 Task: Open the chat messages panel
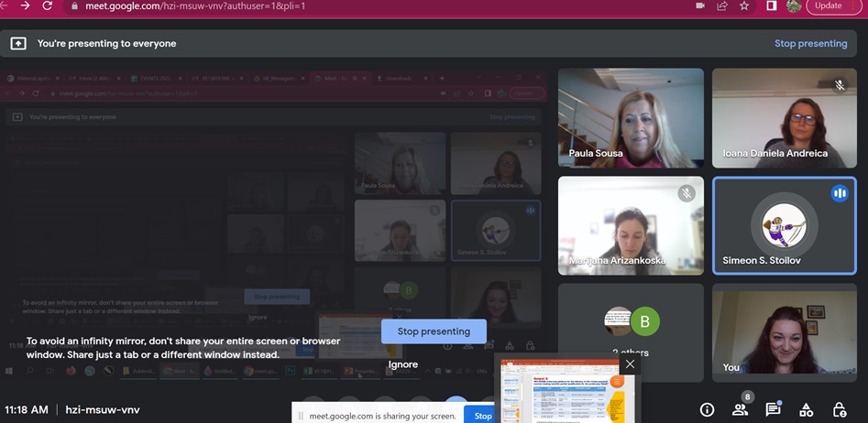pyautogui.click(x=773, y=410)
